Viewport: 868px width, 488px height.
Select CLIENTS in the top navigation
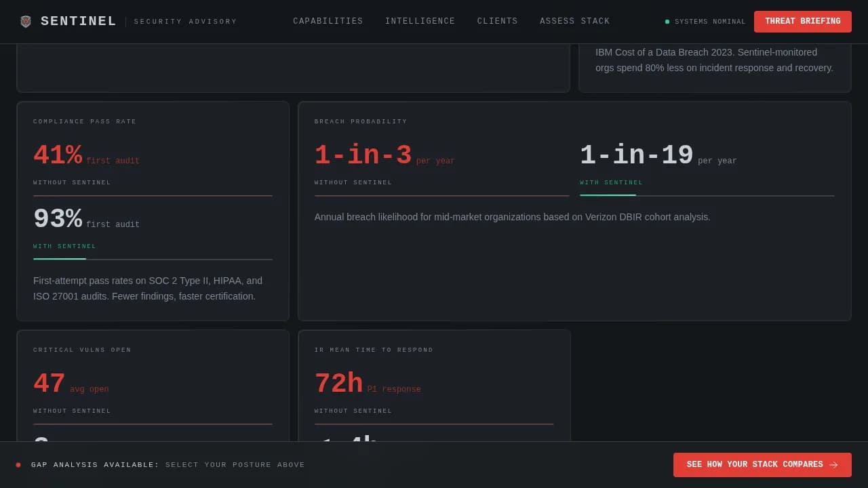[x=497, y=21]
